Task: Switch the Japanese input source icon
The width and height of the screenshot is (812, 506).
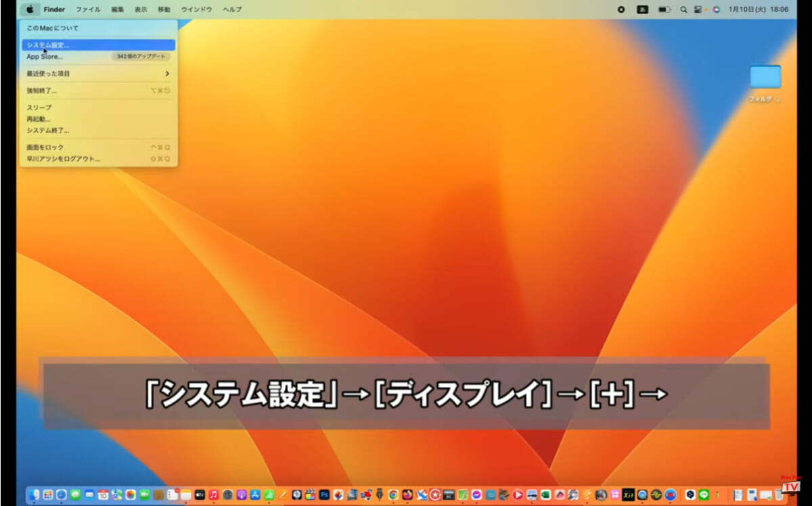Action: [642, 9]
